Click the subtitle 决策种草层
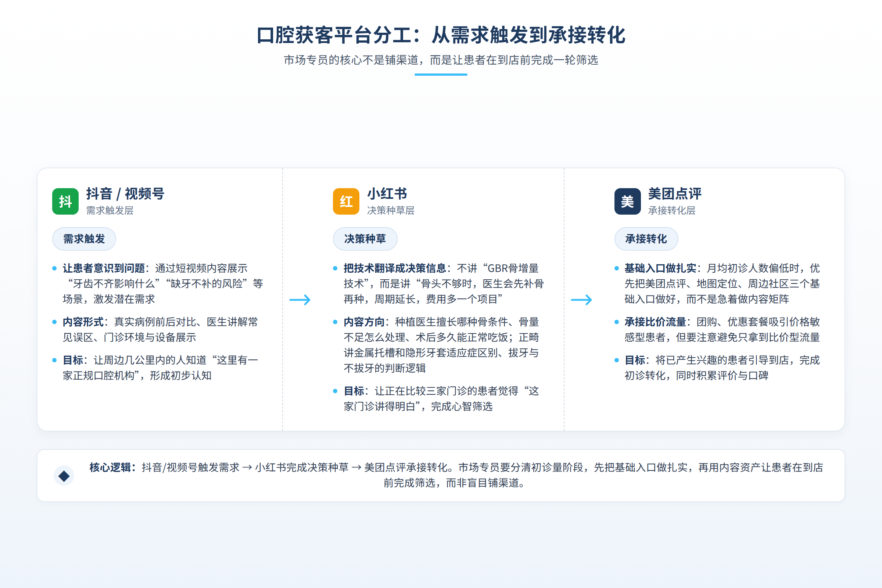Viewport: 882px width, 588px height. [391, 210]
